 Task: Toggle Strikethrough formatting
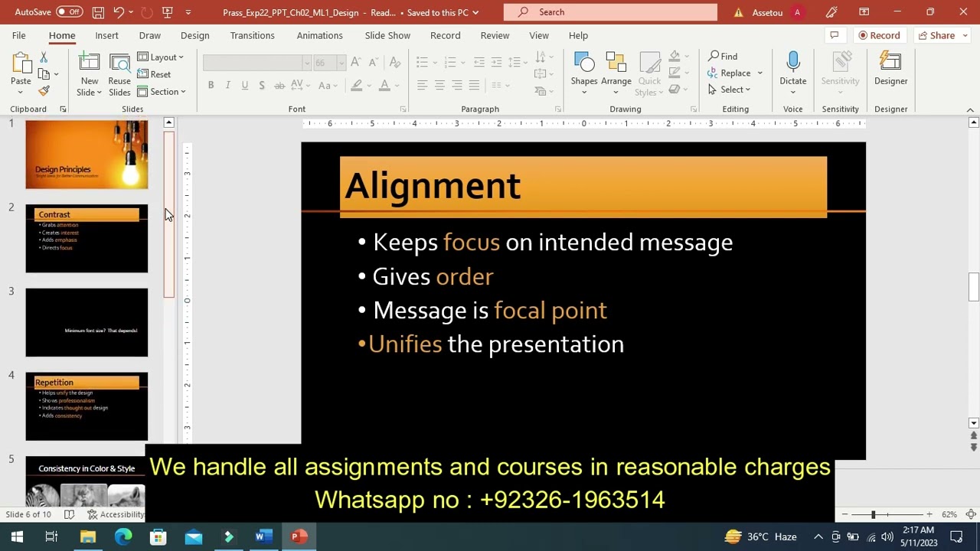[279, 85]
